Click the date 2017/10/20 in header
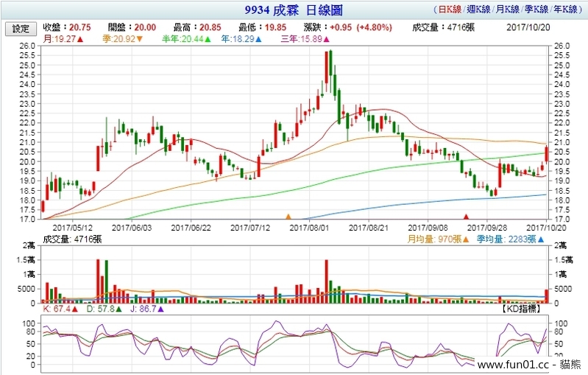 528,27
